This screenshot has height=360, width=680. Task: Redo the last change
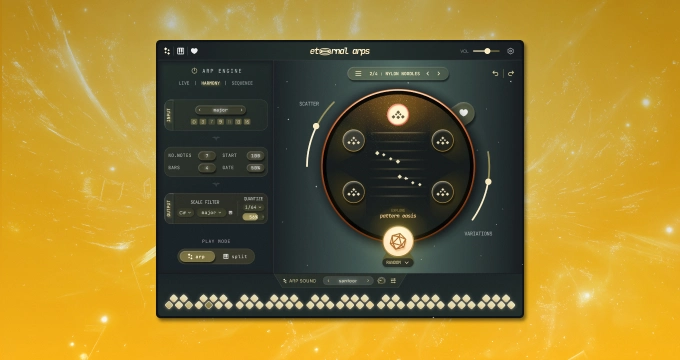coord(510,74)
